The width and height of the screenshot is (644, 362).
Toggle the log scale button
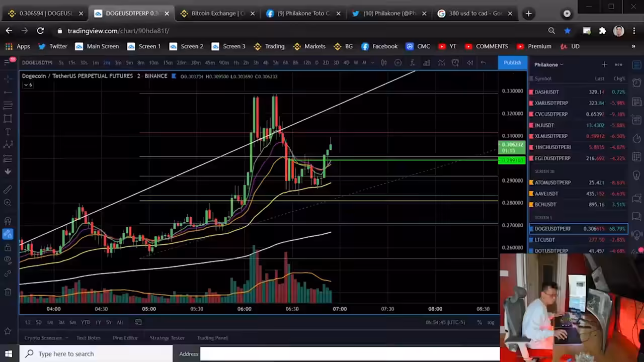pyautogui.click(x=491, y=322)
